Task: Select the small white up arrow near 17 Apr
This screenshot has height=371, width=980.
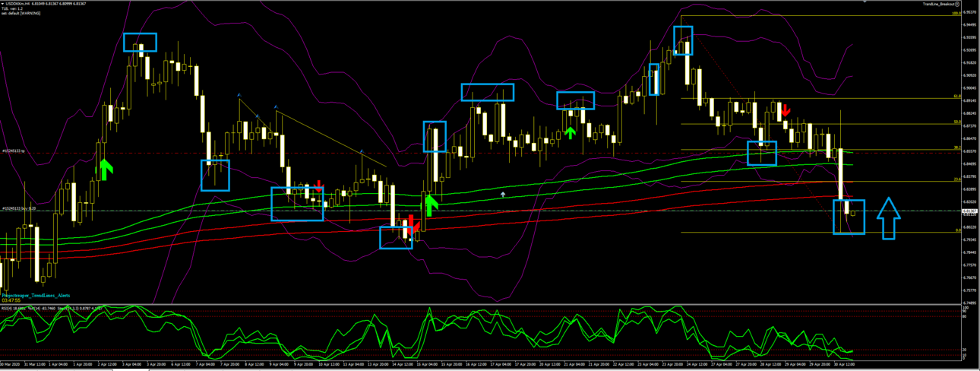Action: click(503, 195)
